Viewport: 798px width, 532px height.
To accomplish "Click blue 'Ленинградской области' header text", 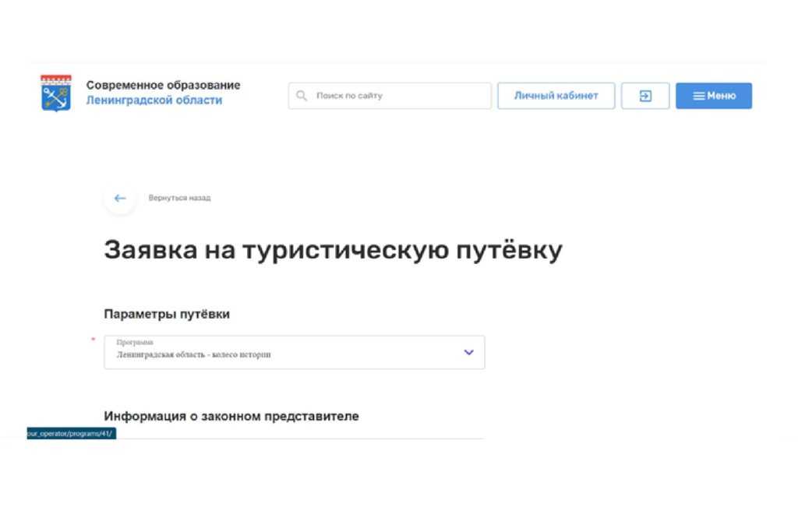I will pos(154,100).
